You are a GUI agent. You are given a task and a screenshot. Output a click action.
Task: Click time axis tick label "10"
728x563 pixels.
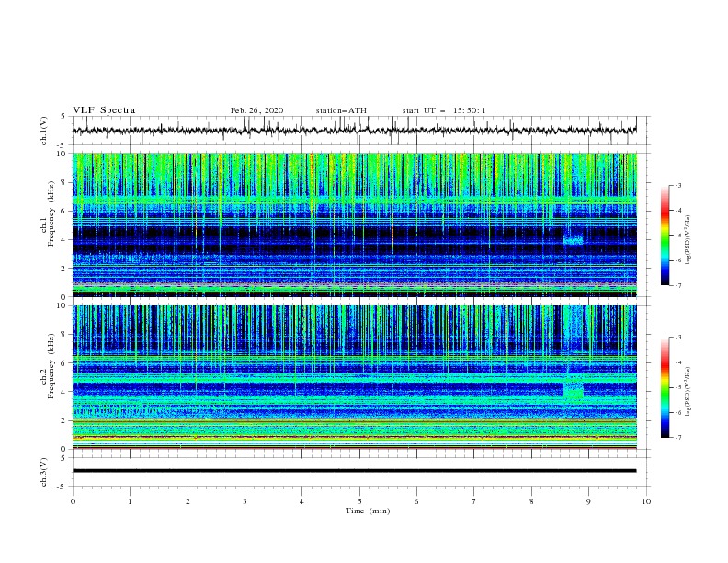click(x=646, y=501)
